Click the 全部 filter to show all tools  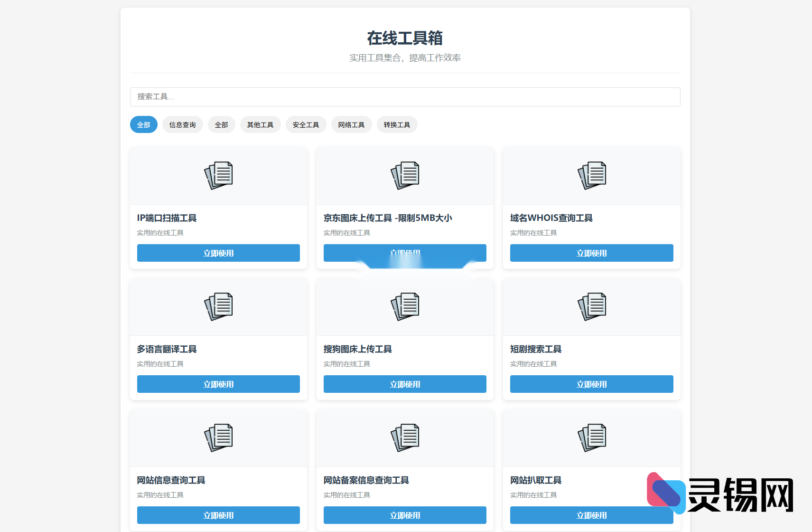(x=143, y=124)
